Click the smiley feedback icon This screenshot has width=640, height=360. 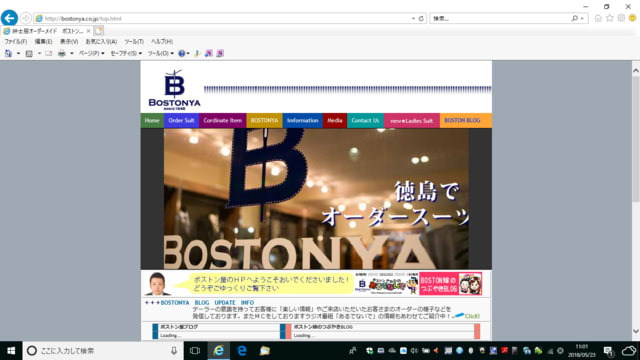(x=632, y=18)
